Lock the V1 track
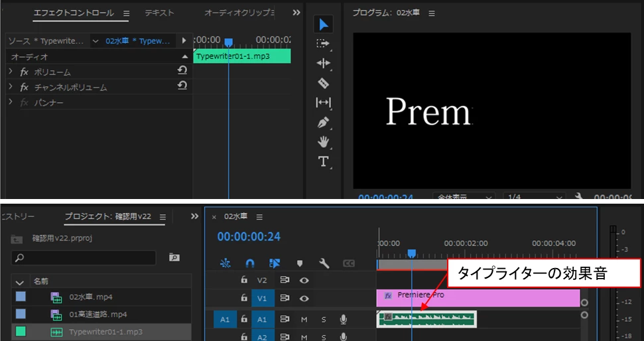This screenshot has width=644, height=341. tap(244, 298)
